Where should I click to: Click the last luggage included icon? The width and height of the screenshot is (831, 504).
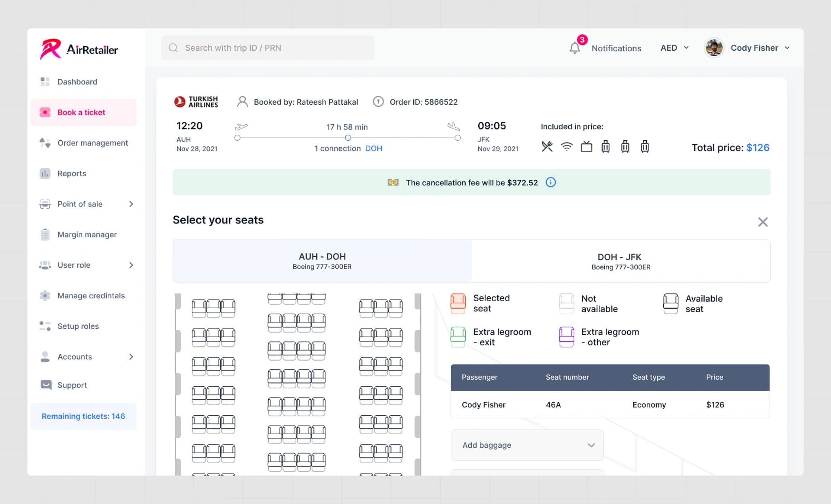click(x=645, y=147)
